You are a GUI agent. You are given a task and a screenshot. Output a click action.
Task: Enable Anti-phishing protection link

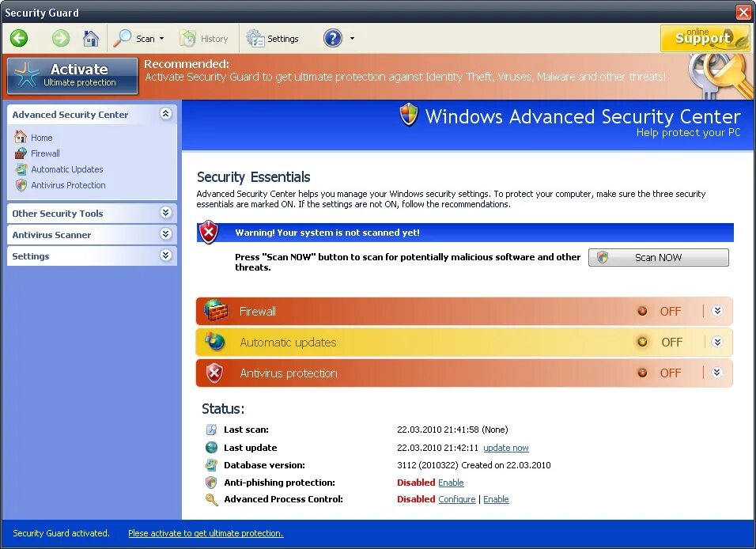(x=451, y=483)
